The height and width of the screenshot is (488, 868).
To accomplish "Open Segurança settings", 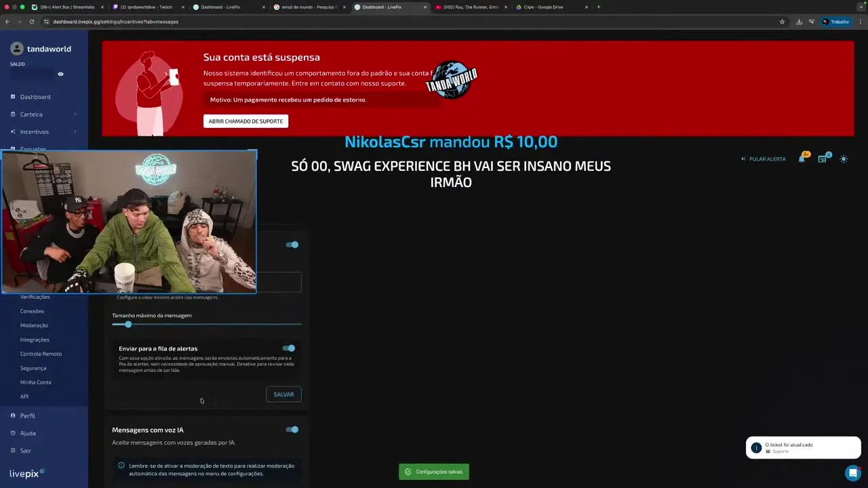I will coord(33,368).
